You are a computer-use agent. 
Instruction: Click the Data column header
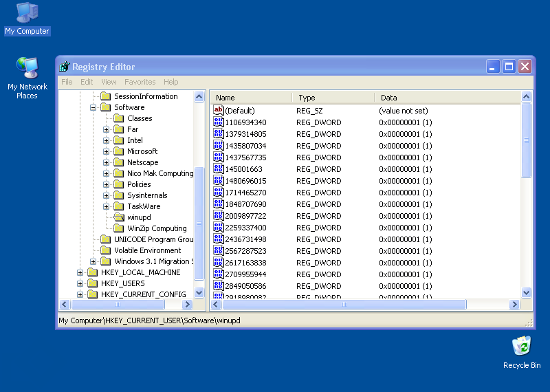(x=388, y=98)
